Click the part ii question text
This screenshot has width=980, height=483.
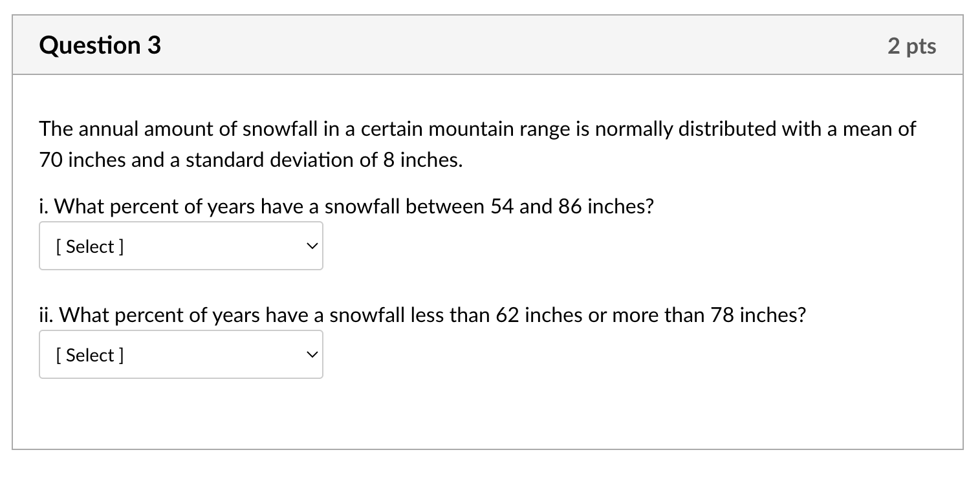pyautogui.click(x=423, y=316)
